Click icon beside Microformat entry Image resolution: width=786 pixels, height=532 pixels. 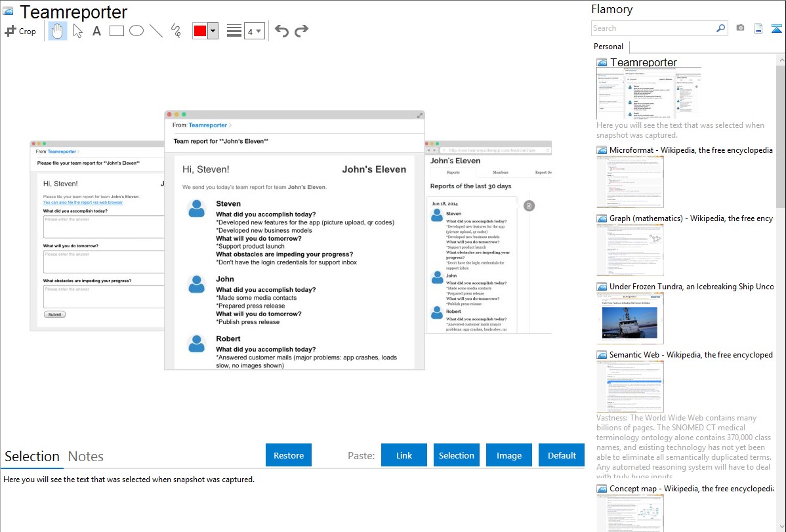[602, 150]
